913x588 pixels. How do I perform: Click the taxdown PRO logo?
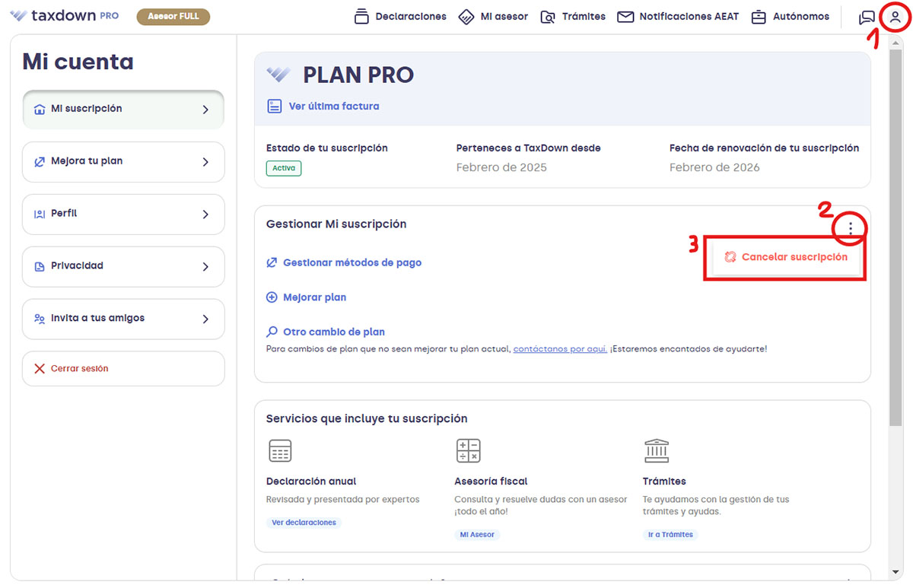pos(64,16)
